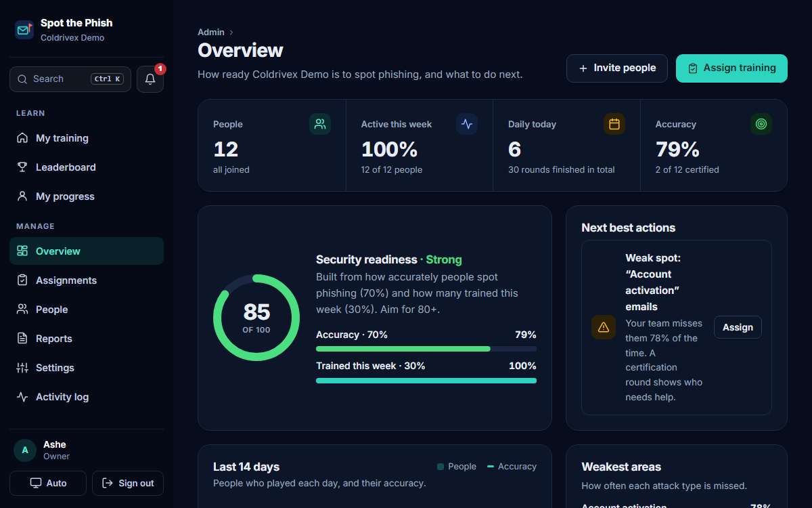Click the red notification count badge
This screenshot has width=812, height=508.
pos(160,69)
